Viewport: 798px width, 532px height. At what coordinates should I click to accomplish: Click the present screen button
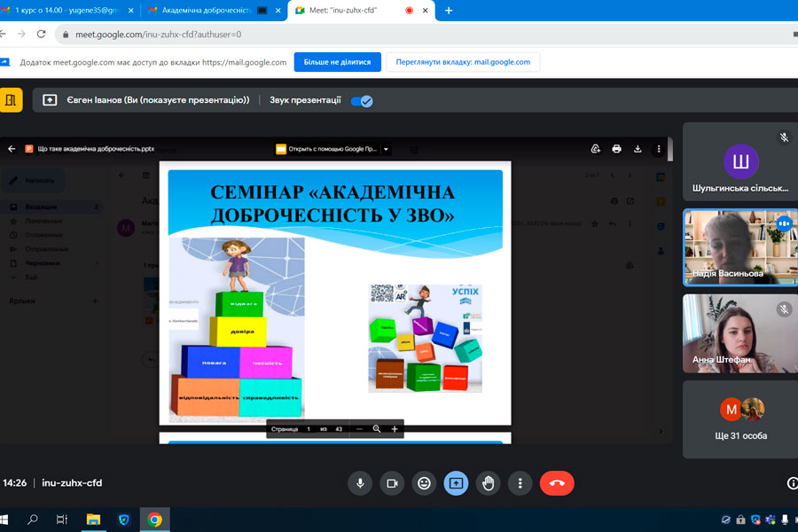[456, 483]
